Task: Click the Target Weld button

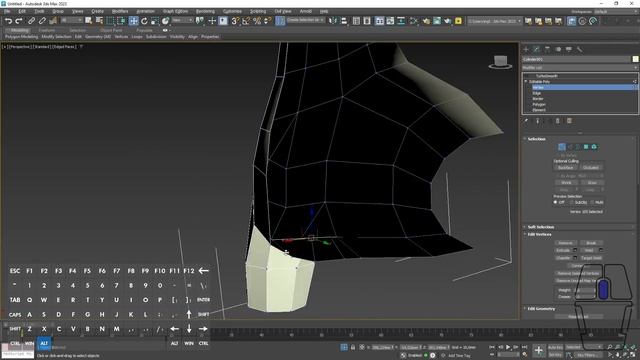Action: point(591,258)
